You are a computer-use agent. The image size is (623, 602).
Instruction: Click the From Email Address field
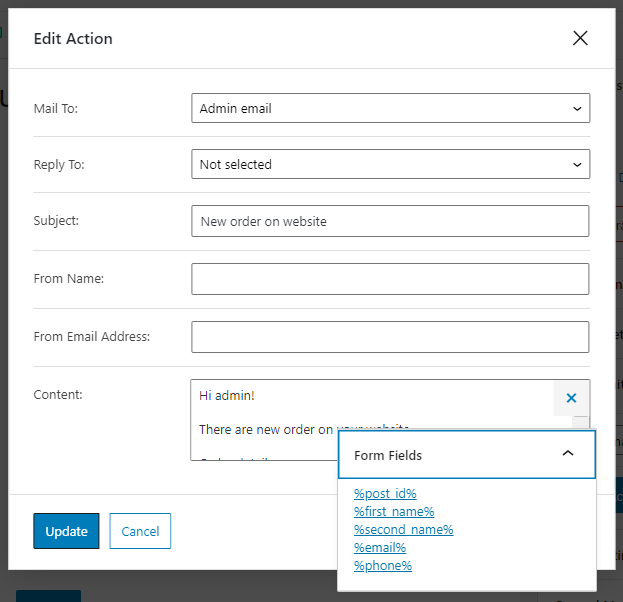[390, 337]
